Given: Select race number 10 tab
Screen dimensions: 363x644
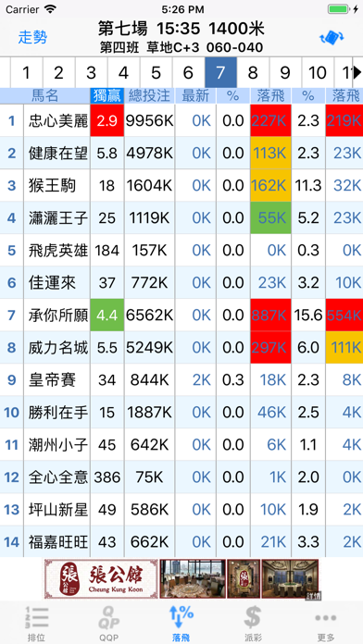Looking at the screenshot, I should click(318, 73).
